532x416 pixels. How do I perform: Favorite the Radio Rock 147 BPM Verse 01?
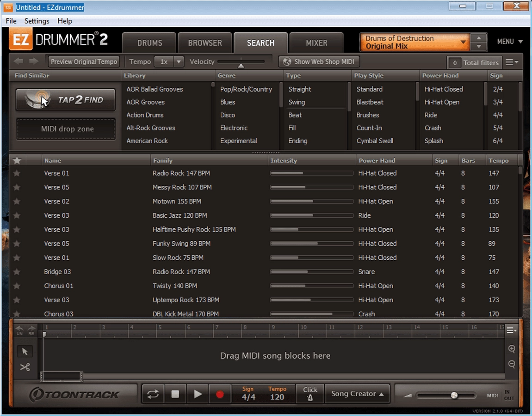pos(17,173)
